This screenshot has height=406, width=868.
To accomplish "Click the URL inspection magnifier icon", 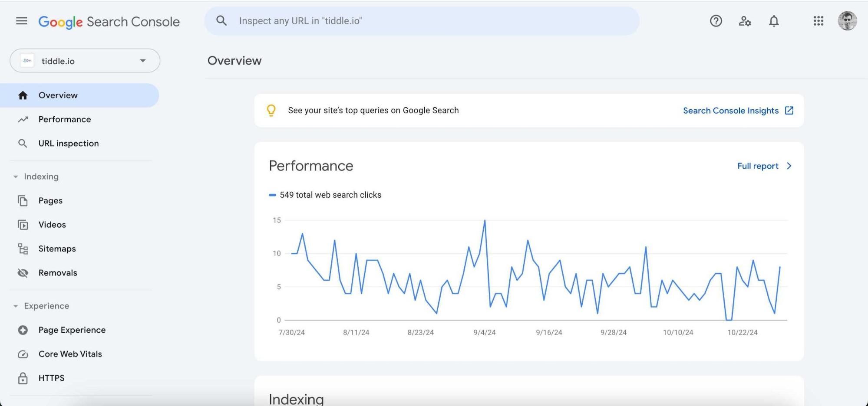I will point(23,143).
